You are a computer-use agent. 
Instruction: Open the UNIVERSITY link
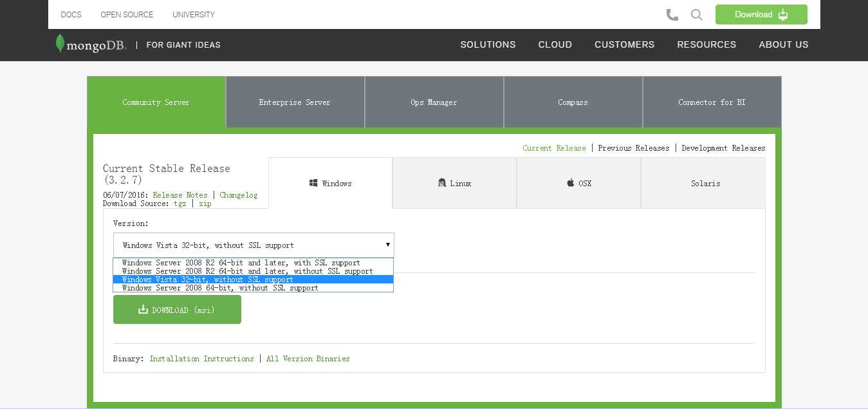[x=194, y=14]
